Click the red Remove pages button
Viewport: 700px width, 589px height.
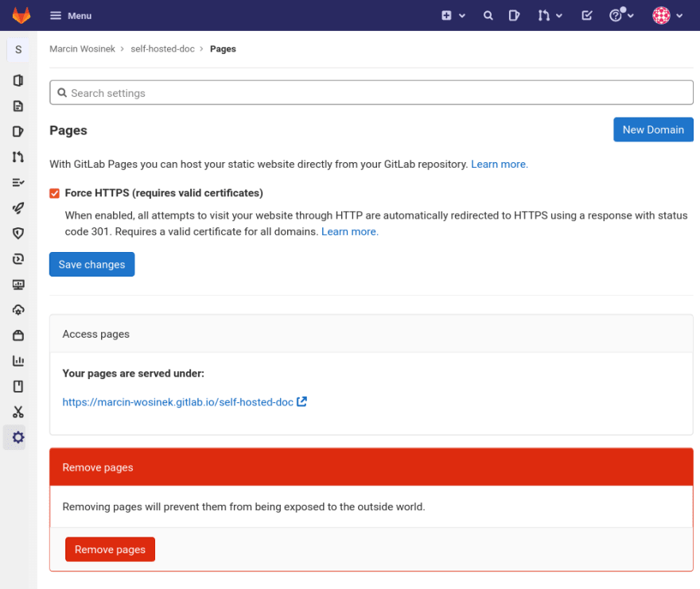click(x=110, y=549)
